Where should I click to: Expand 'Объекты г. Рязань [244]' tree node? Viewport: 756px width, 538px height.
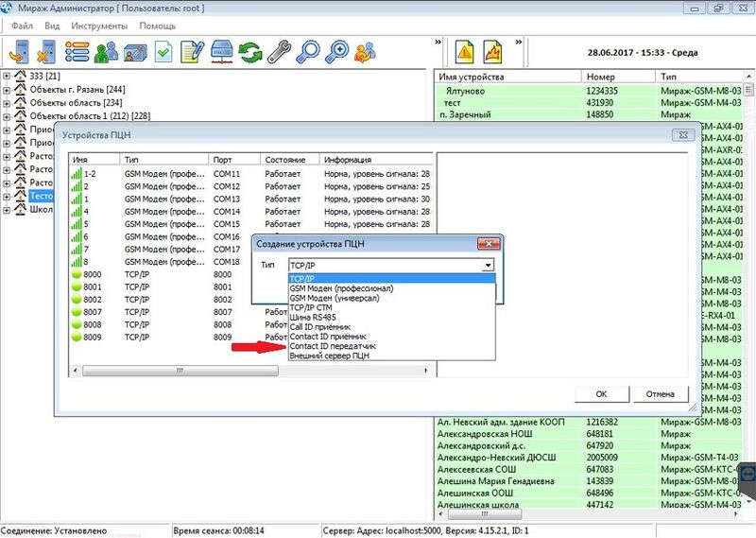9,90
